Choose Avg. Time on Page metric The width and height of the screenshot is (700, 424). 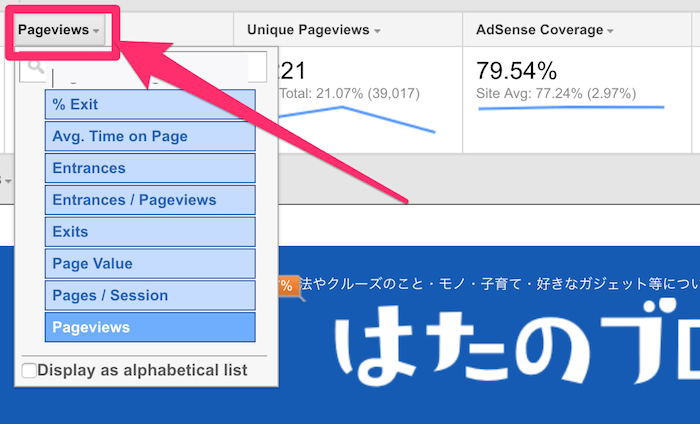(x=150, y=136)
